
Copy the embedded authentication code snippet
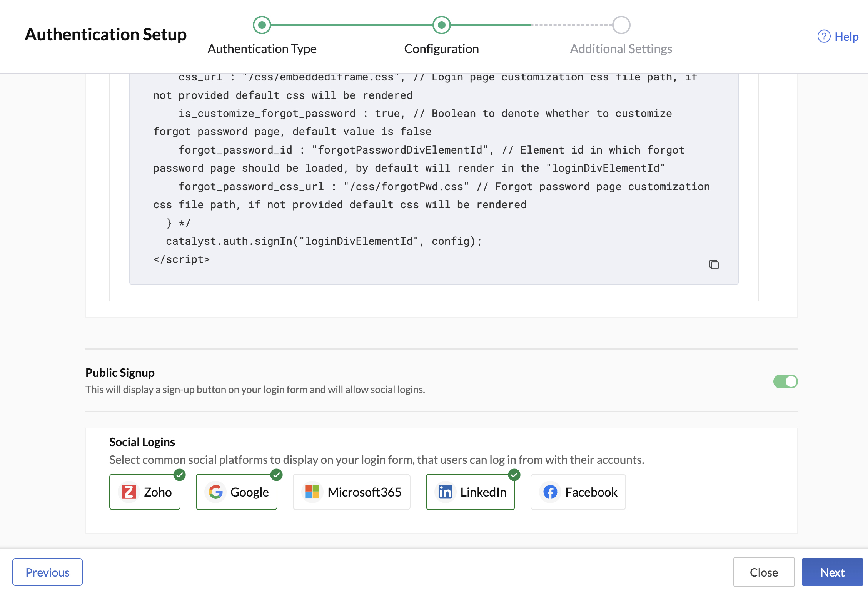pos(714,264)
